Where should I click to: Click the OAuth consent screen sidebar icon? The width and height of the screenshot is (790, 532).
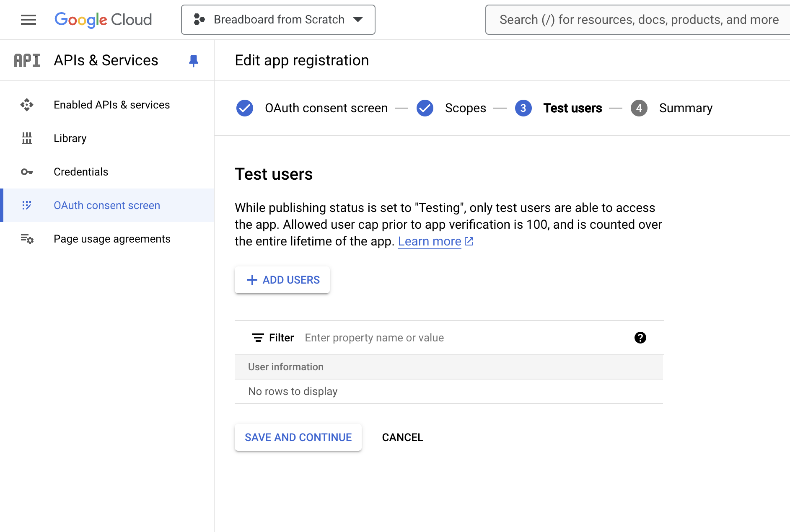click(x=27, y=205)
